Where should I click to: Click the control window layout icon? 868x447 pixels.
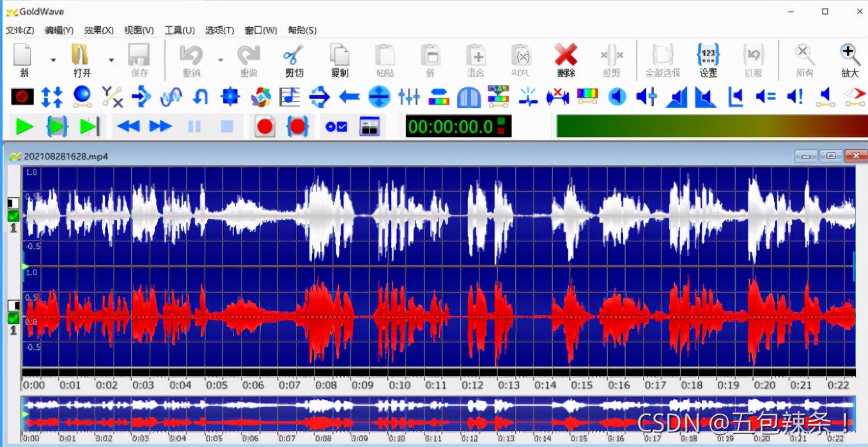(x=369, y=126)
